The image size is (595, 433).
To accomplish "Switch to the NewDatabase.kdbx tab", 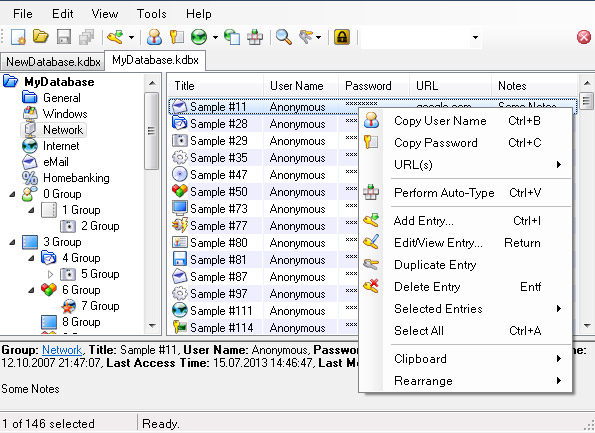I will pos(53,61).
